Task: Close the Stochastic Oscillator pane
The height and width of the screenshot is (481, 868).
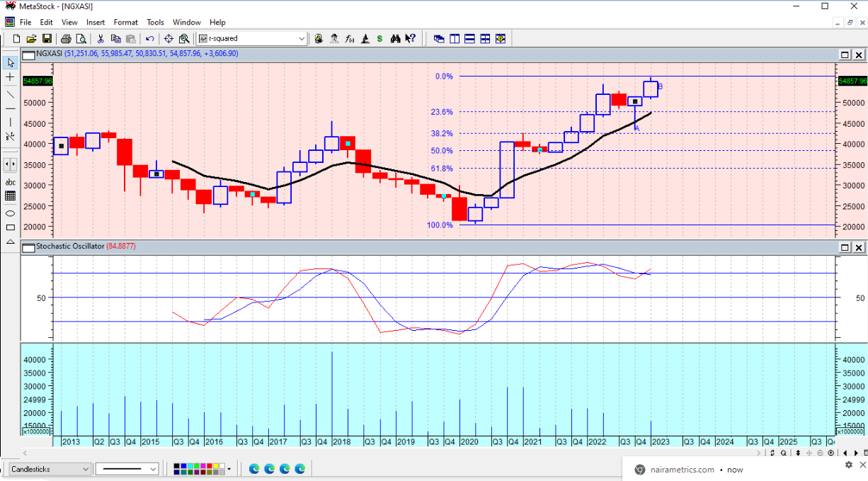Action: pyautogui.click(x=860, y=247)
